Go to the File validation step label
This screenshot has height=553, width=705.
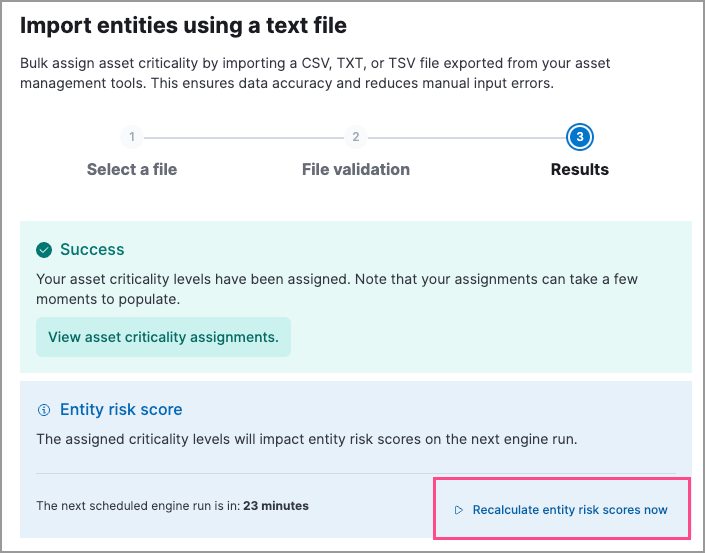(355, 169)
